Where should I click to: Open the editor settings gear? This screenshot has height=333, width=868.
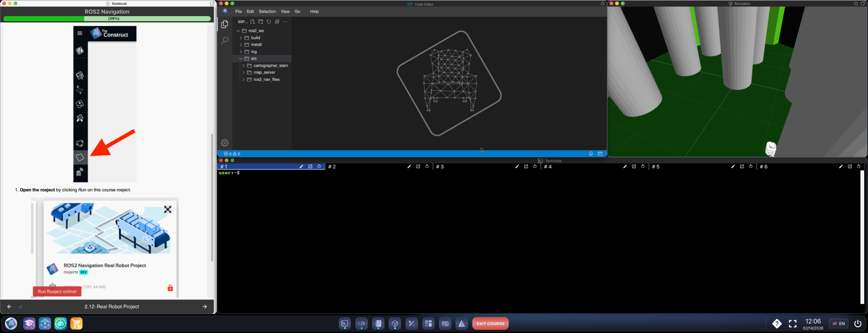225,143
